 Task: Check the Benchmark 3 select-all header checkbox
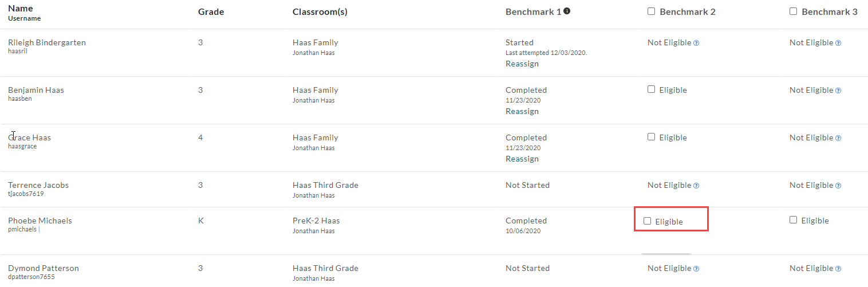(x=793, y=11)
